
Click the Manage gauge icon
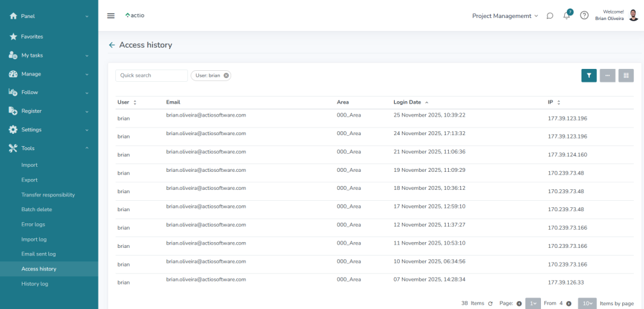(x=13, y=74)
